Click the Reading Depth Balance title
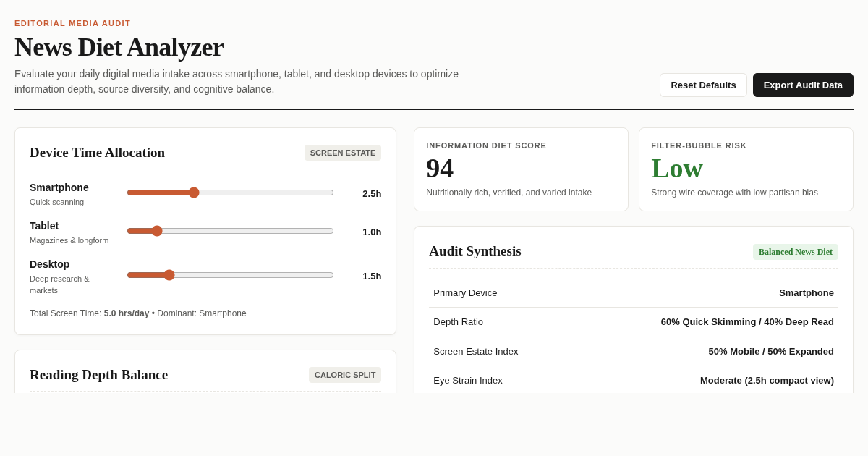This screenshot has width=868, height=456. pyautogui.click(x=99, y=375)
